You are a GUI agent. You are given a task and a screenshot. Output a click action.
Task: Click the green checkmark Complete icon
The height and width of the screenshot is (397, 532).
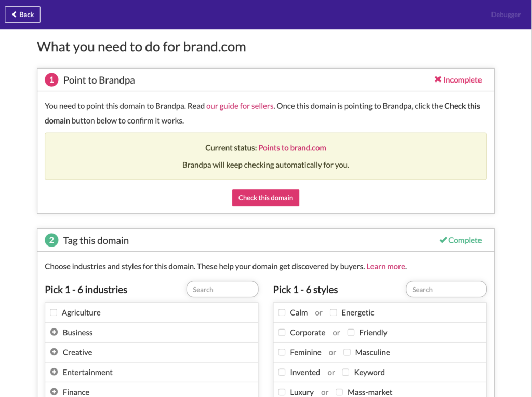coord(443,240)
